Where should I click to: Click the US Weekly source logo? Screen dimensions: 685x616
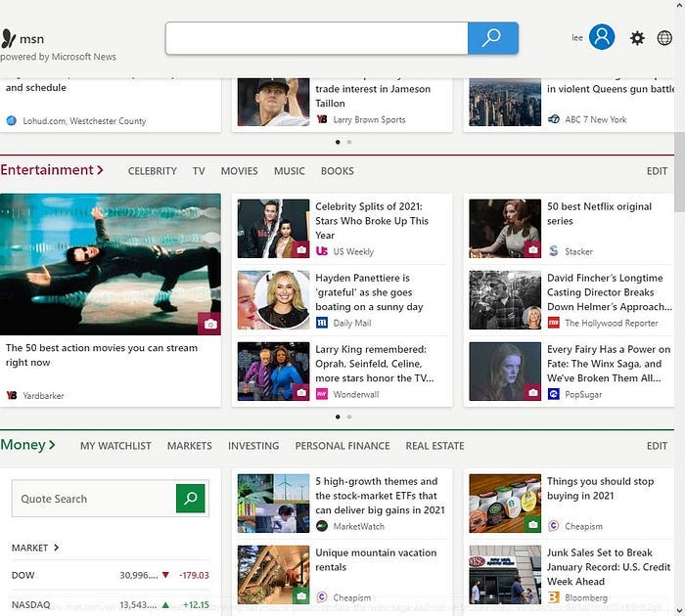tap(322, 251)
